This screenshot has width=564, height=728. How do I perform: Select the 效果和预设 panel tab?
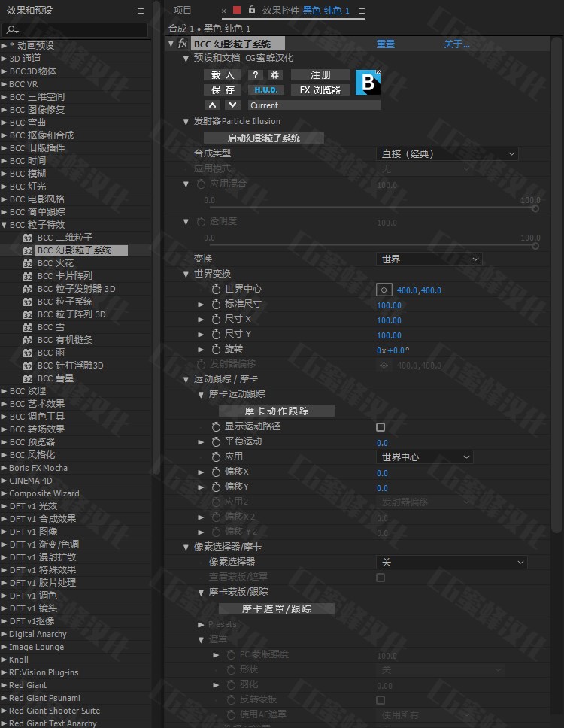pos(30,11)
